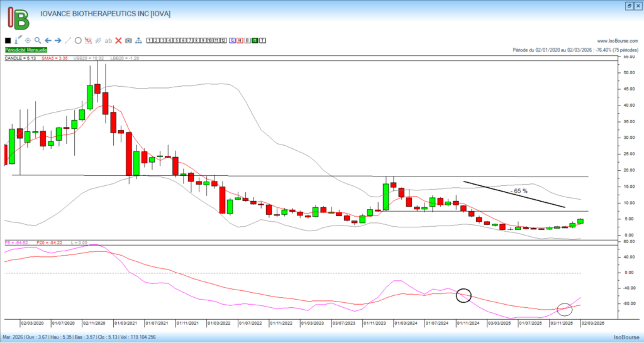Select the trend line drawing tool
The height and width of the screenshot is (343, 644).
click(68, 40)
